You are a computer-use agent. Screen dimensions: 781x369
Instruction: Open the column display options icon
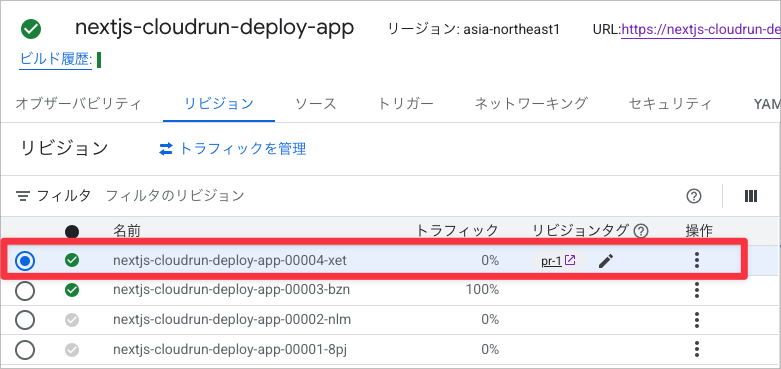point(751,196)
